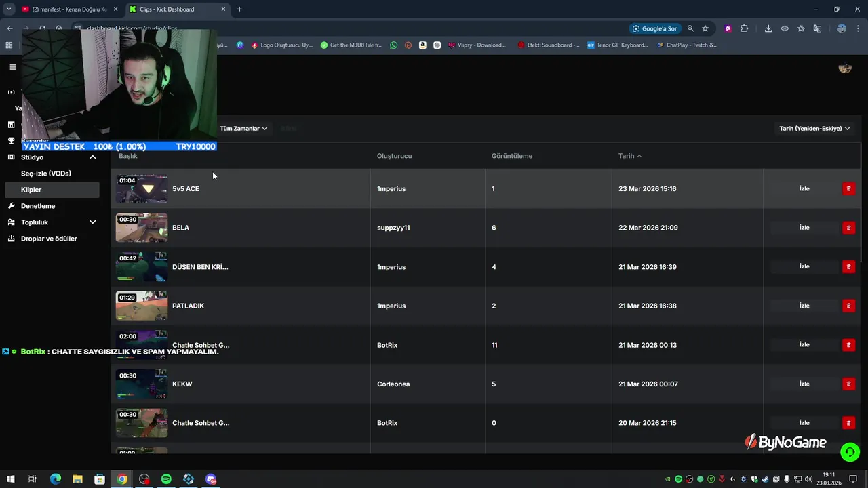Open the ChatPlay - Twitch bookmark
Screen dimensions: 868x488
pos(687,45)
